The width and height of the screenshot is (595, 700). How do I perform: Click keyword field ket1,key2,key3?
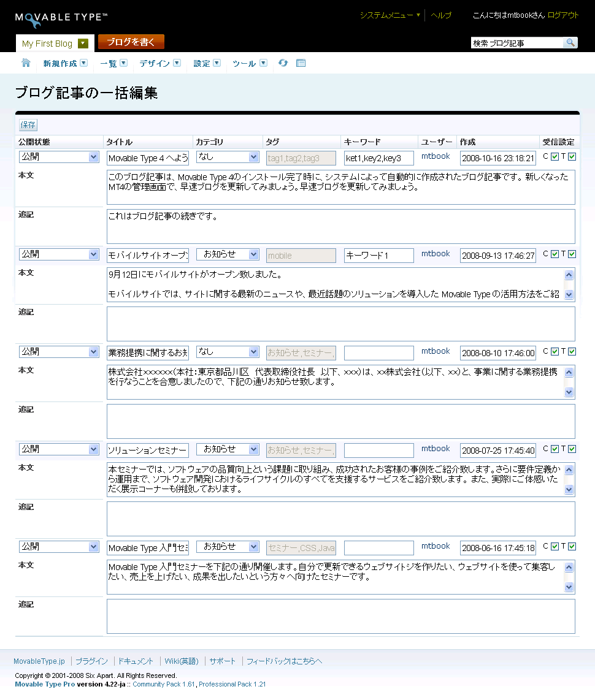coord(379,158)
